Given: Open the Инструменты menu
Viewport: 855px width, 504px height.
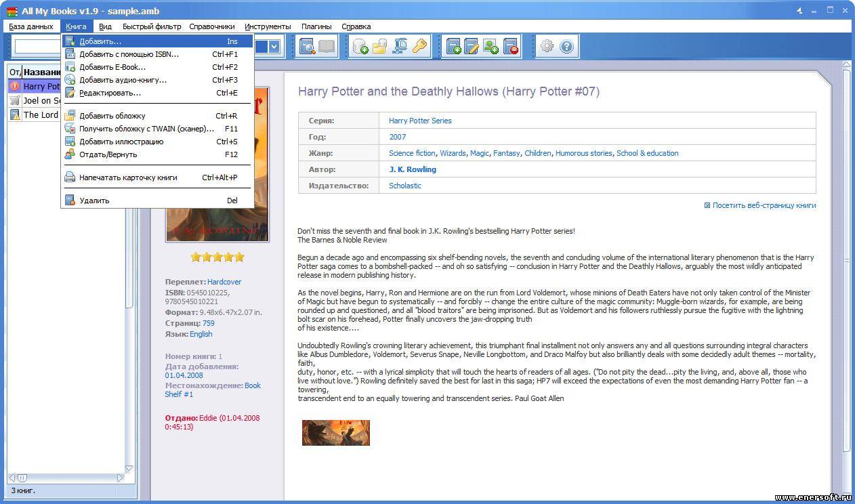Looking at the screenshot, I should click(x=268, y=26).
